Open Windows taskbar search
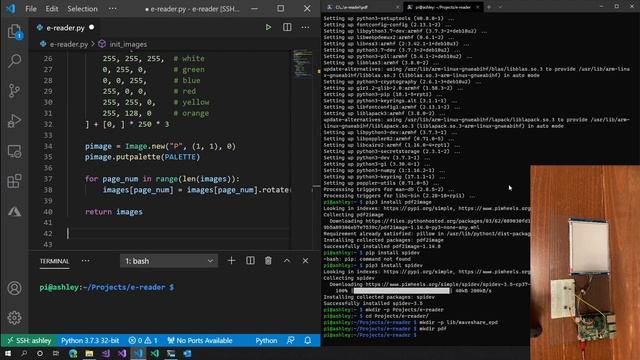The height and width of the screenshot is (360, 640). tap(24, 353)
